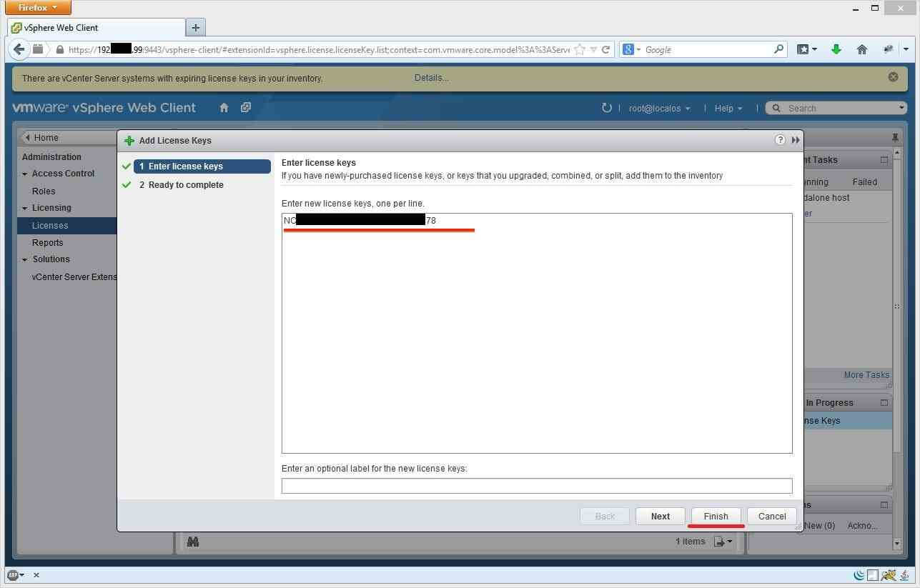Maximize the Work In Progress panel
This screenshot has height=588, width=920.
pyautogui.click(x=884, y=402)
